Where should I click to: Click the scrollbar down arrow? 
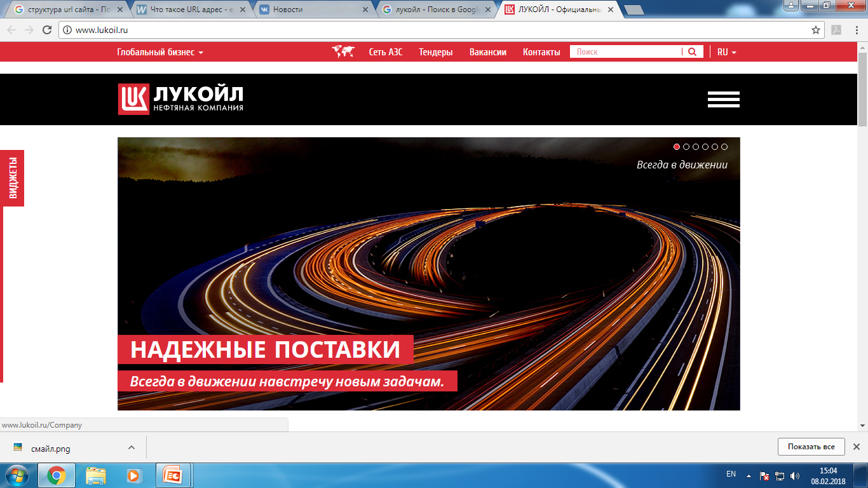862,425
